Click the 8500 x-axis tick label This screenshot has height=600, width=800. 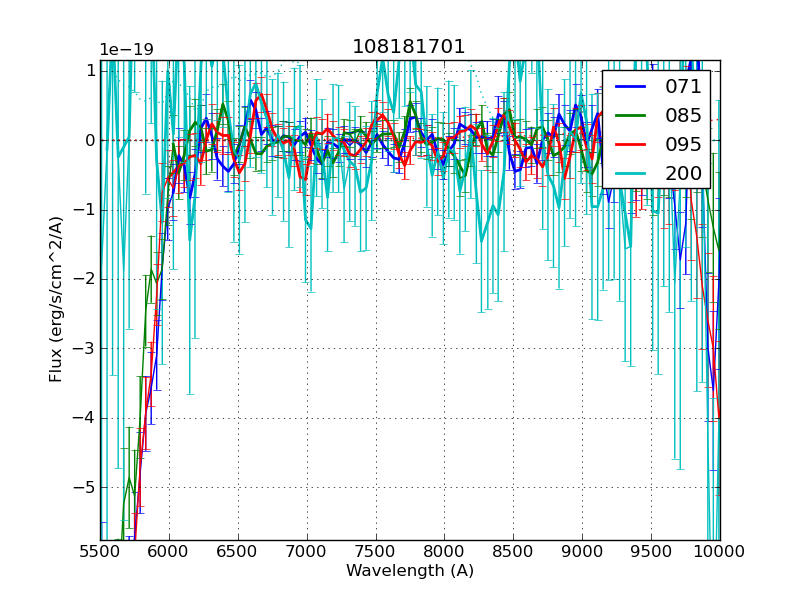[513, 551]
